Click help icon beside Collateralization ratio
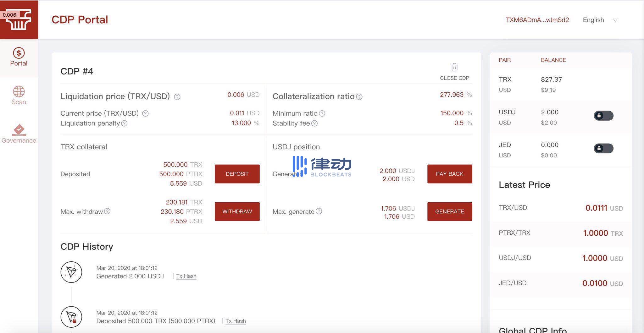 coord(359,97)
